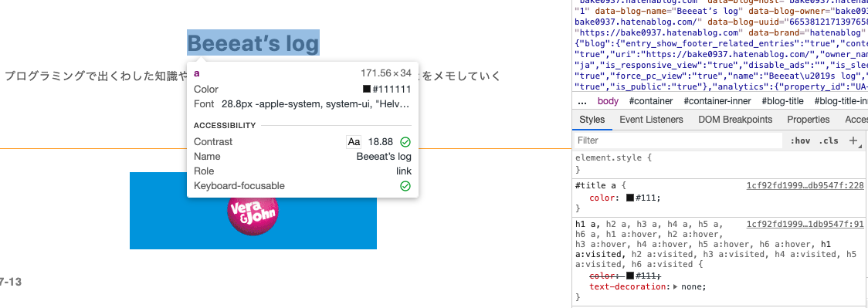
Task: Click the ellipsis at the breadcrumb start
Action: pyautogui.click(x=581, y=101)
